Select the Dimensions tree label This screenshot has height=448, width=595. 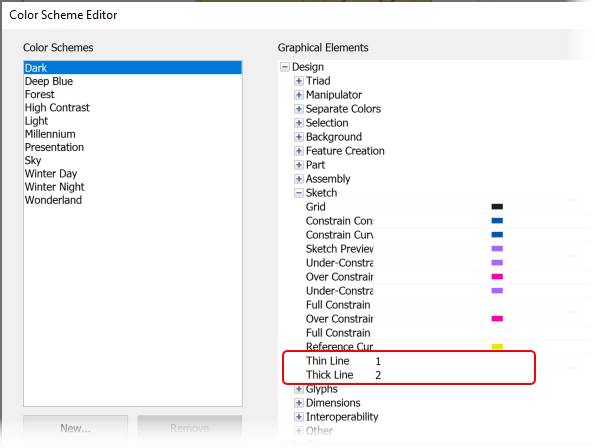tap(333, 403)
